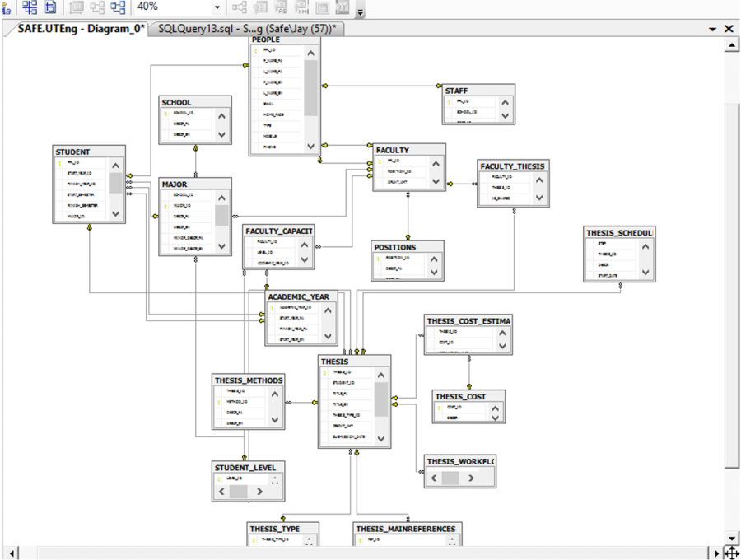Image resolution: width=741 pixels, height=560 pixels.
Task: Click the STUDENT table scroll-up arrow
Action: pos(115,166)
